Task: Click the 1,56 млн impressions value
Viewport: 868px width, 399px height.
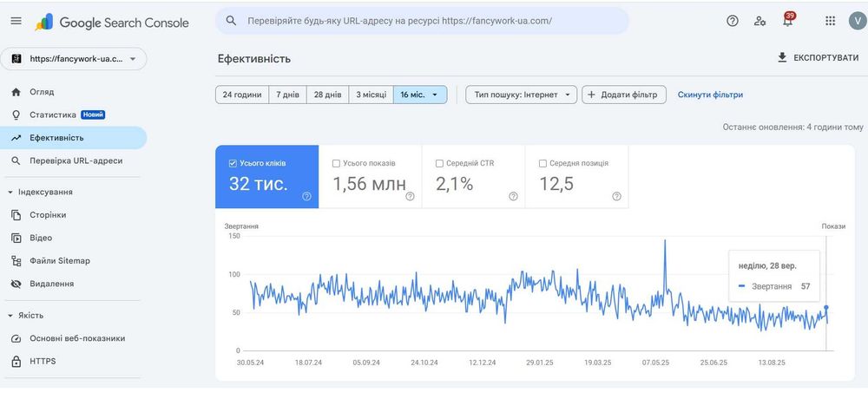Action: (x=369, y=184)
